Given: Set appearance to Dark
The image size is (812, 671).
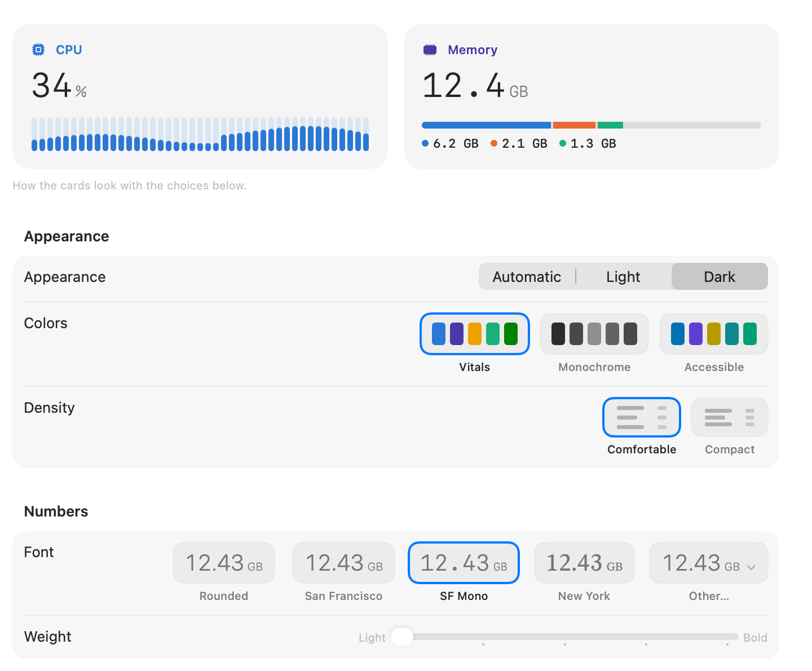Looking at the screenshot, I should 720,277.
